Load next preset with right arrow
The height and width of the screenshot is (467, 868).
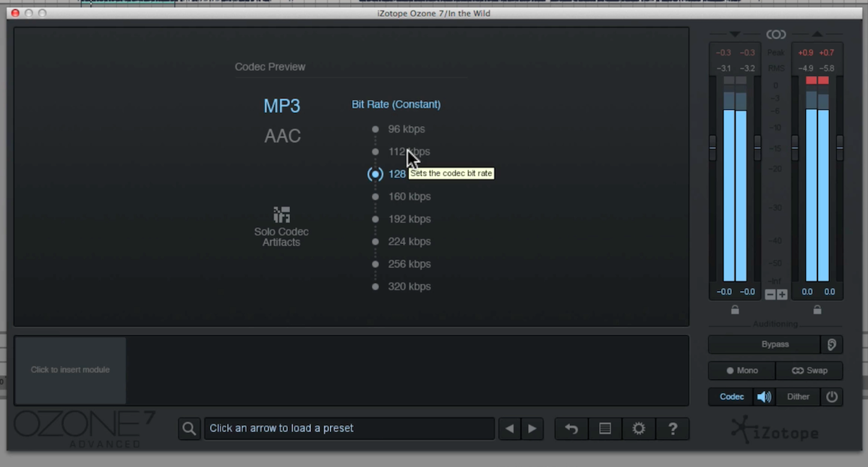tap(532, 429)
